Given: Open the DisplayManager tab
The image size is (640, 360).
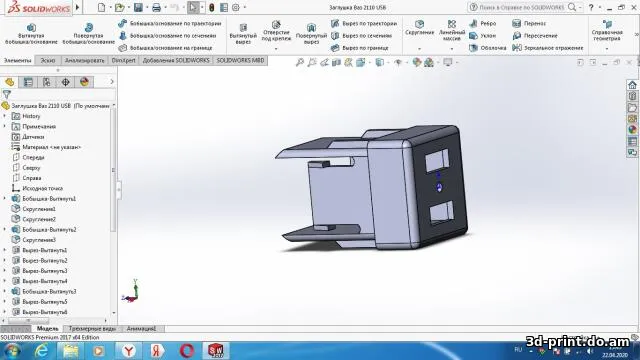Looking at the screenshot, I should tap(84, 82).
